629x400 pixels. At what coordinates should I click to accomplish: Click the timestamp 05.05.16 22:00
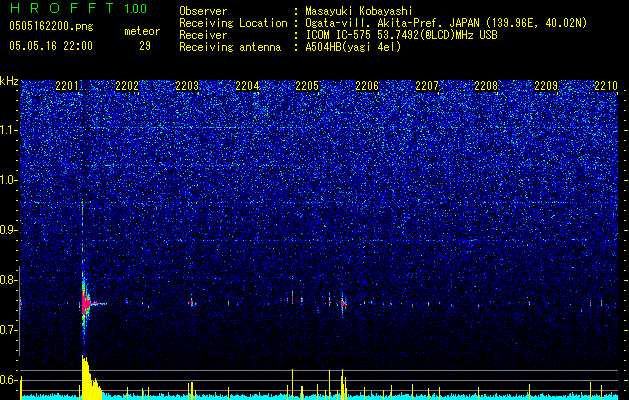(x=51, y=46)
